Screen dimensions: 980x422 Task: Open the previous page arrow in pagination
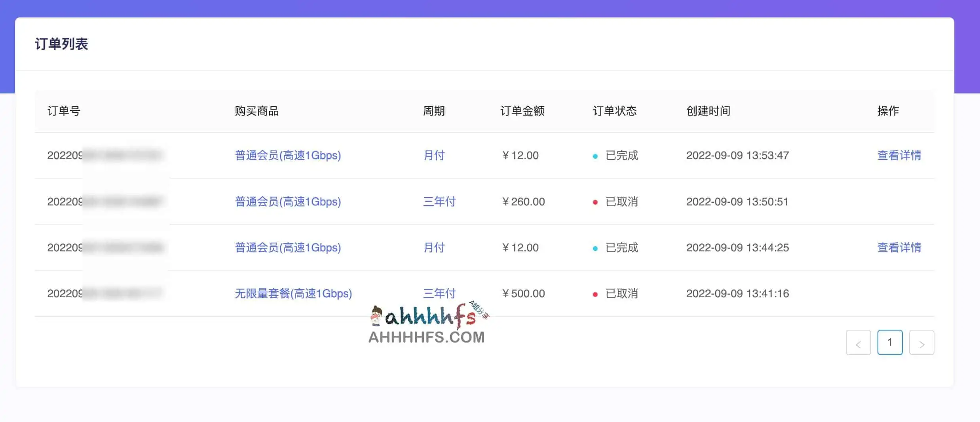pos(858,342)
